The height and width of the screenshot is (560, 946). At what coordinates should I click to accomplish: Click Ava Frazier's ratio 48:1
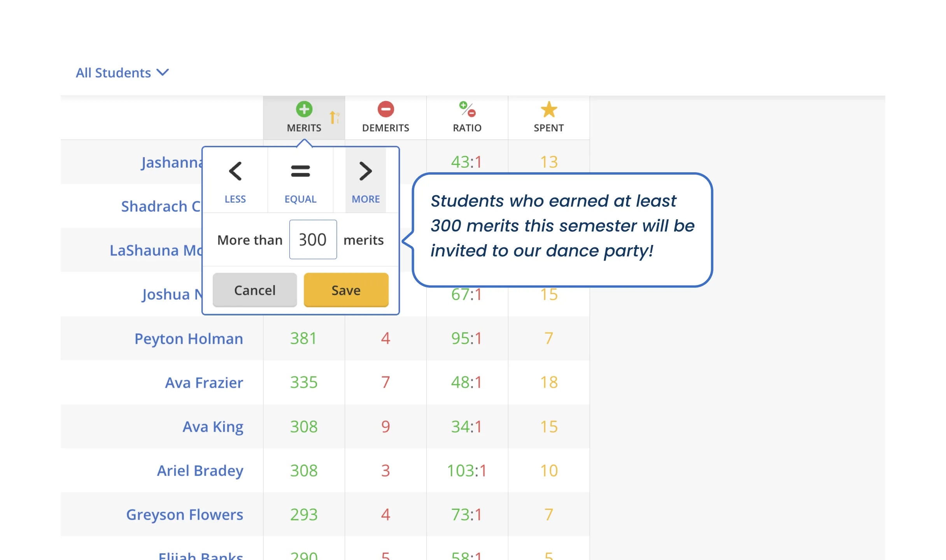click(467, 382)
